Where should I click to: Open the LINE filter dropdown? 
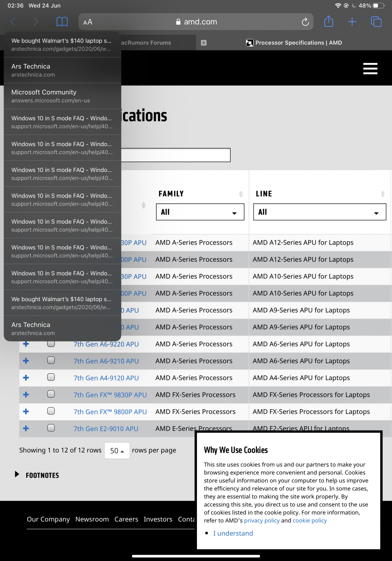pos(320,212)
